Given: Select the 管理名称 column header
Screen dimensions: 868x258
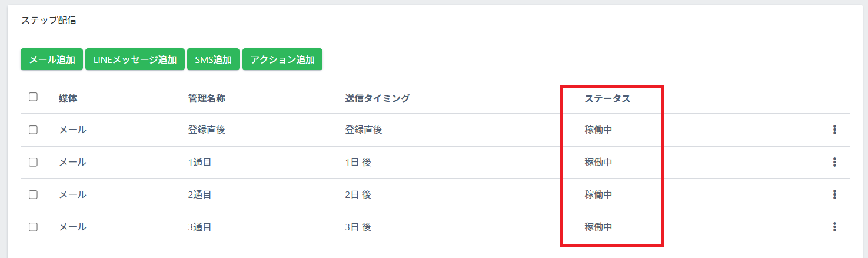Looking at the screenshot, I should pos(206,98).
